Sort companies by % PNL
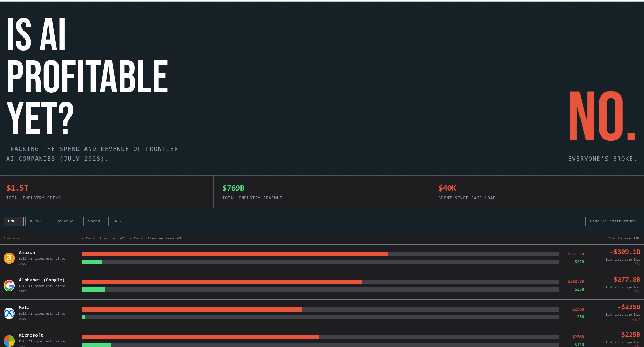644x347 pixels. click(38, 221)
